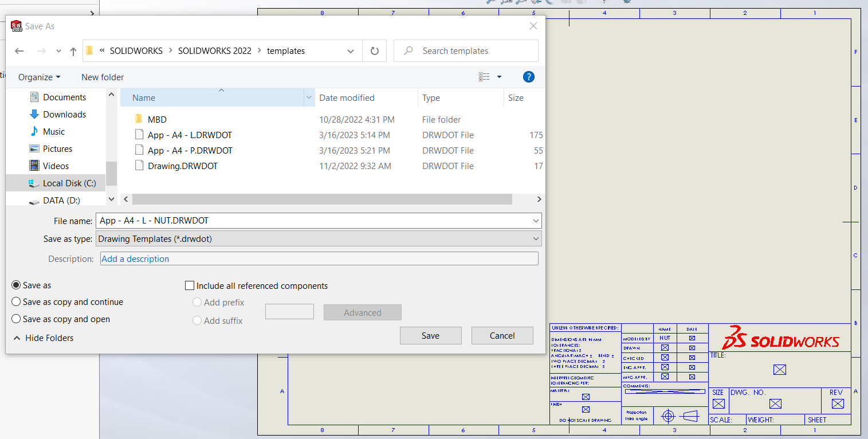This screenshot has height=439, width=868.
Task: Expand the File name dropdown
Action: pos(536,221)
